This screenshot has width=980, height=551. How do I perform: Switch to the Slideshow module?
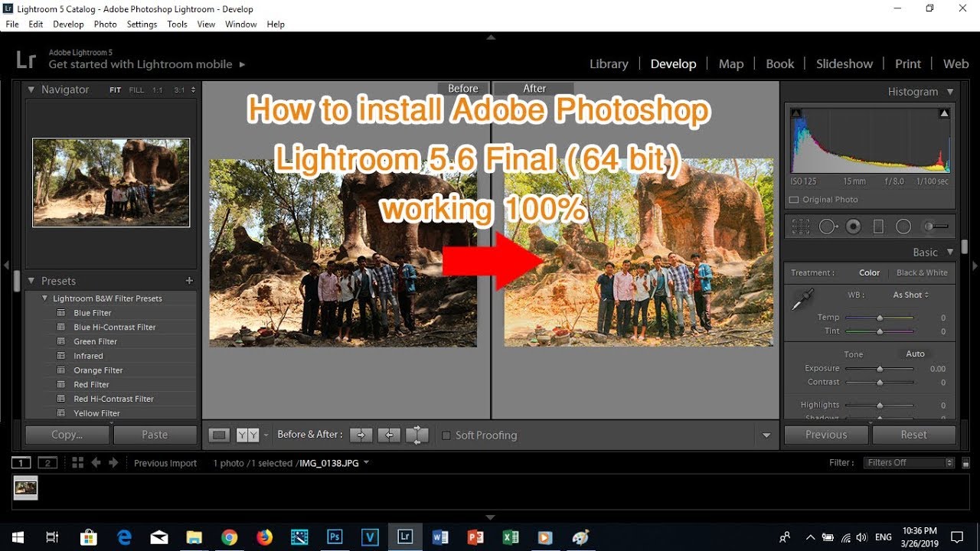844,64
